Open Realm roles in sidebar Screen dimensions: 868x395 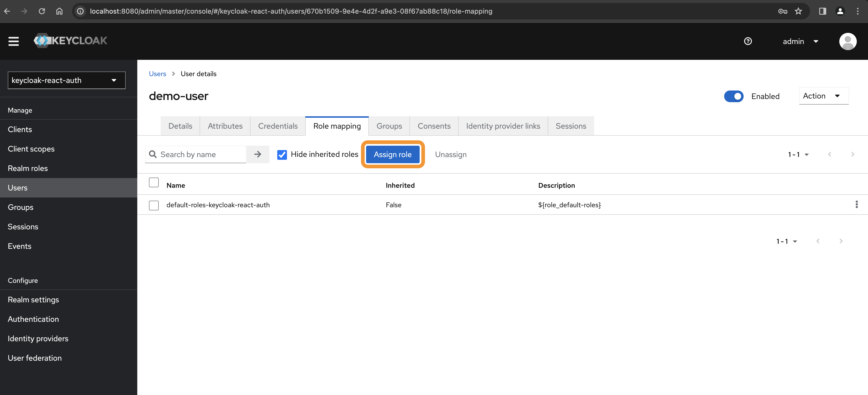click(28, 168)
